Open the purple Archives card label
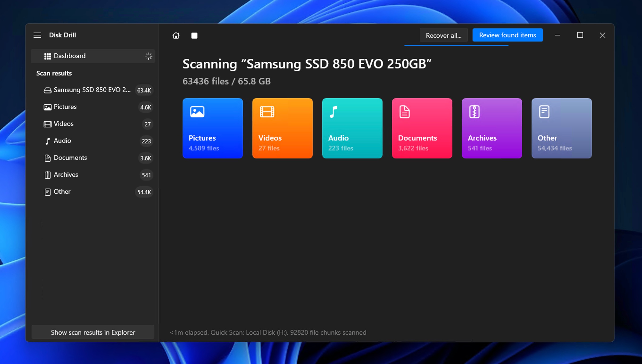Image resolution: width=642 pixels, height=364 pixels. 482,138
